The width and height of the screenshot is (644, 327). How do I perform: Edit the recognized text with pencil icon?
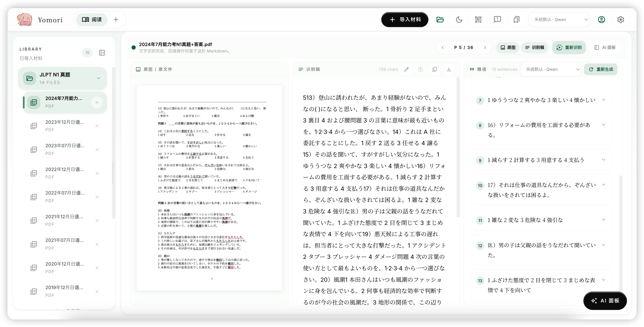[x=406, y=69]
